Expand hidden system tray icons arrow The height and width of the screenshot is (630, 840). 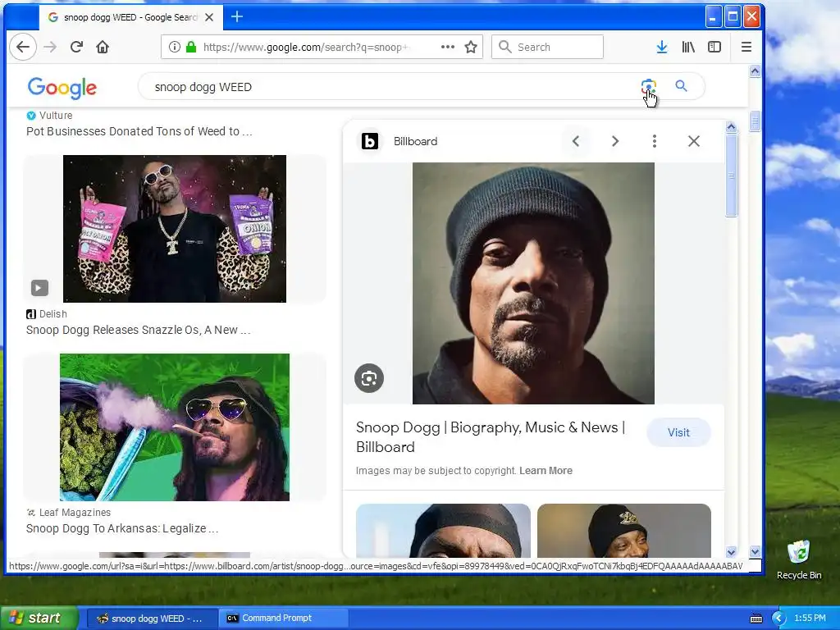(779, 619)
